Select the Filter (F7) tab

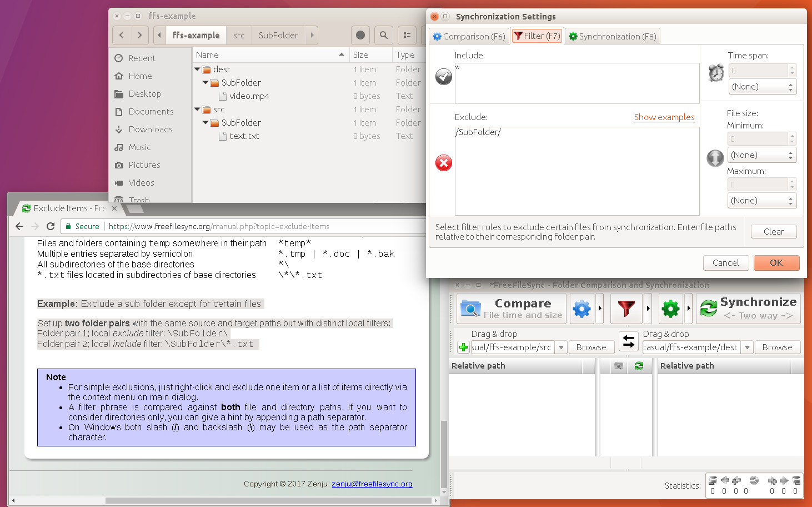[537, 36]
